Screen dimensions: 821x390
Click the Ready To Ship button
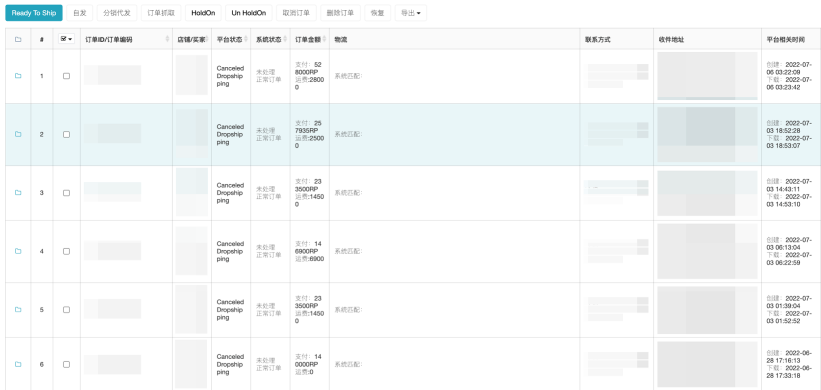pos(34,13)
